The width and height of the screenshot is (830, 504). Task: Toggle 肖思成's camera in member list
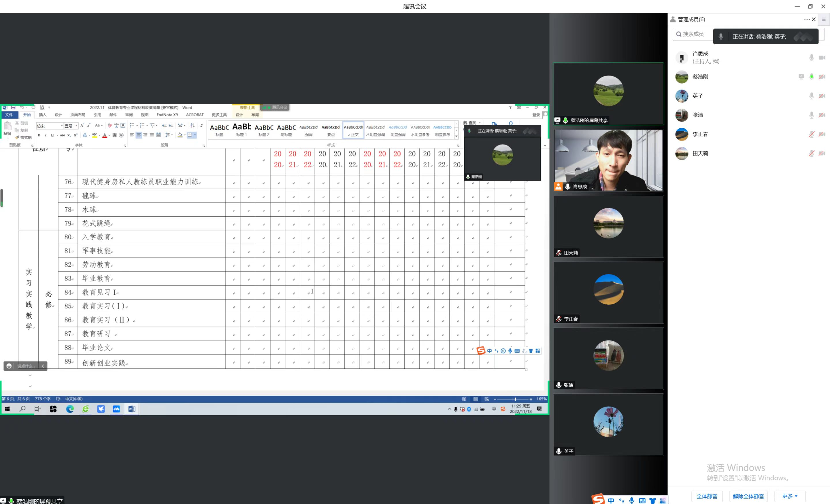(822, 58)
